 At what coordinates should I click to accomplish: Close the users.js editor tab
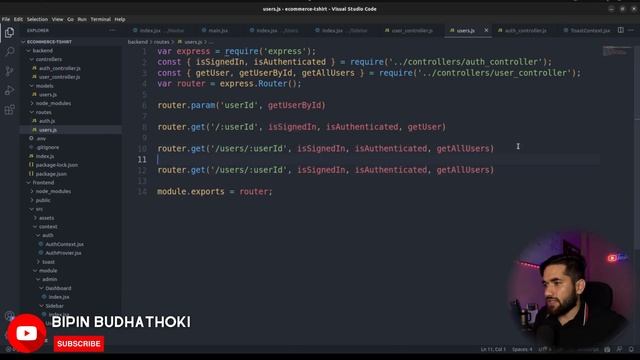486,30
